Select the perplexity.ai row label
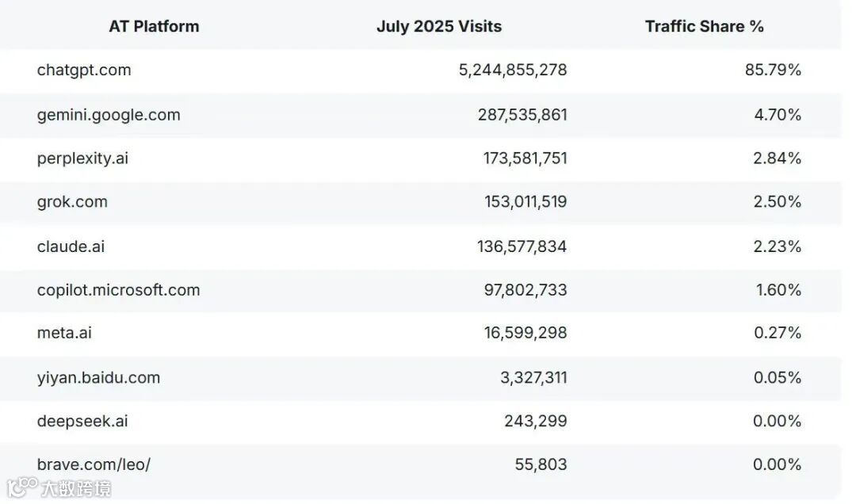The height and width of the screenshot is (504, 856). pyautogui.click(x=82, y=158)
